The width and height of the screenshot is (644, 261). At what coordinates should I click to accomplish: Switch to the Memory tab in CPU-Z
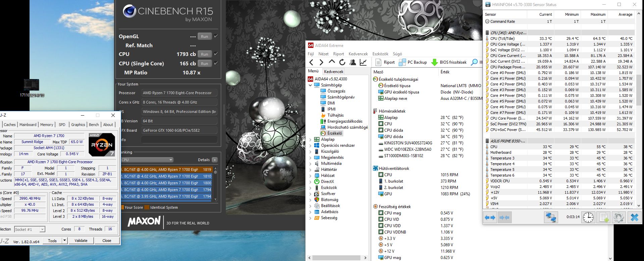(47, 125)
